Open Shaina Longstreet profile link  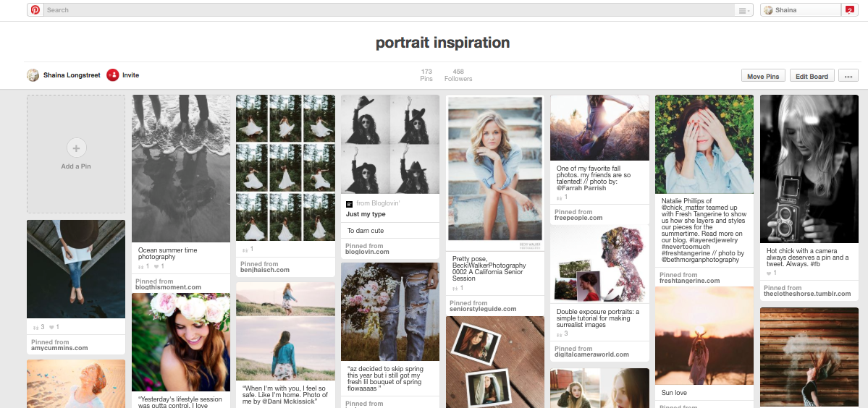pyautogui.click(x=72, y=75)
